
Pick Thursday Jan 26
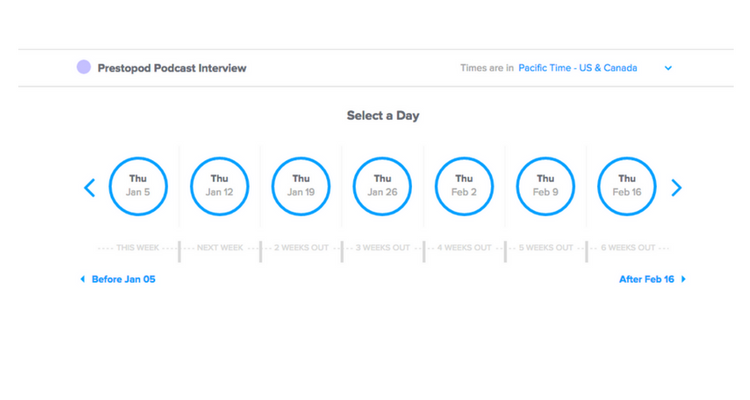coord(382,187)
